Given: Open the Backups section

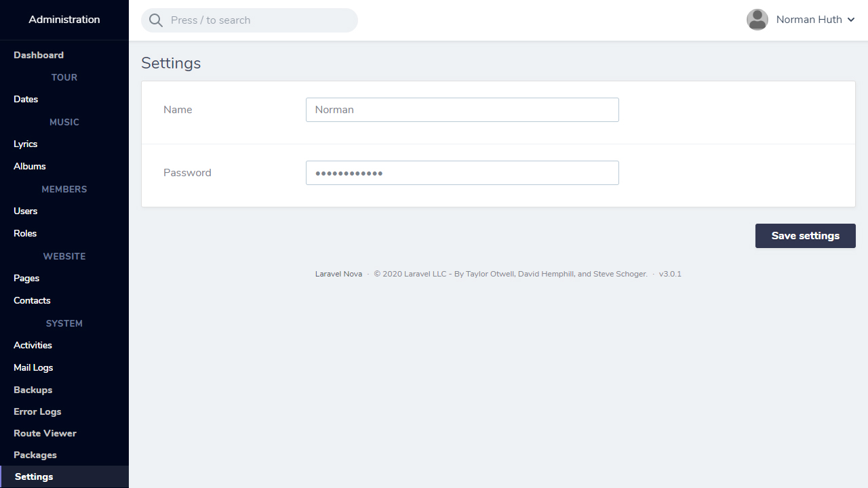Looking at the screenshot, I should tap(33, 390).
